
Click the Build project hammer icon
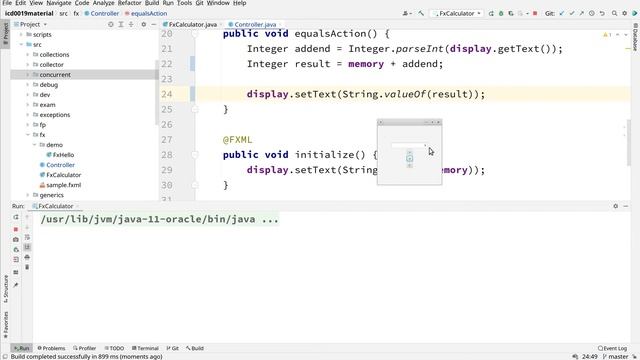click(421, 13)
